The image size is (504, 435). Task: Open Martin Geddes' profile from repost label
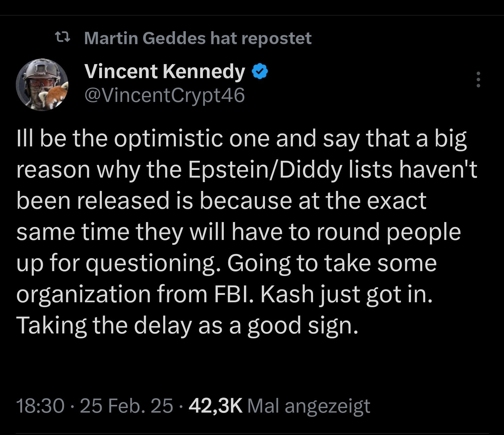145,38
